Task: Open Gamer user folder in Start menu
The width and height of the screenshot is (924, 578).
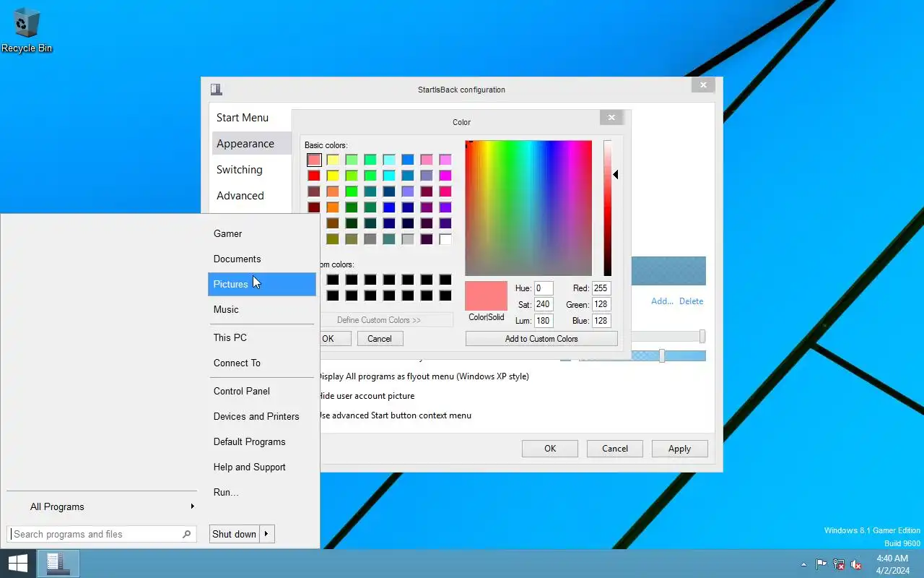Action: click(262, 233)
